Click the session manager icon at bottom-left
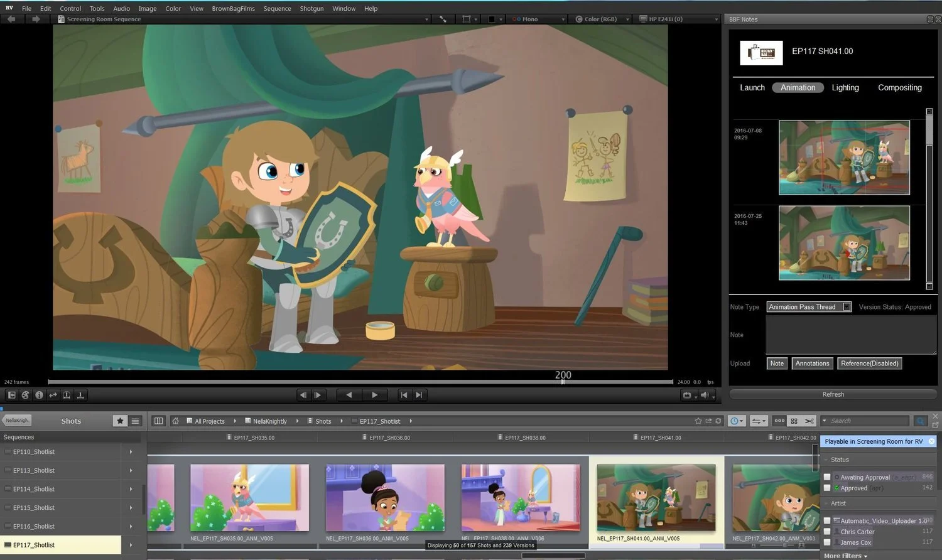The width and height of the screenshot is (942, 560). pyautogui.click(x=11, y=395)
